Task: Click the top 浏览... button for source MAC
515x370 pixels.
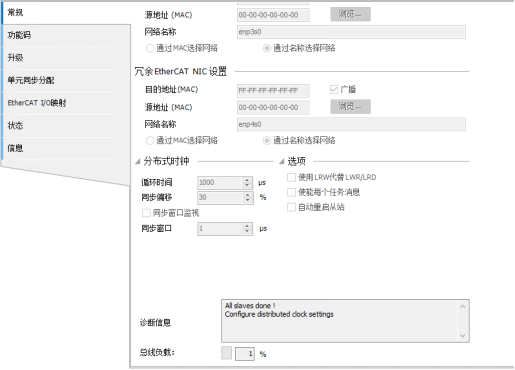Action: [350, 14]
